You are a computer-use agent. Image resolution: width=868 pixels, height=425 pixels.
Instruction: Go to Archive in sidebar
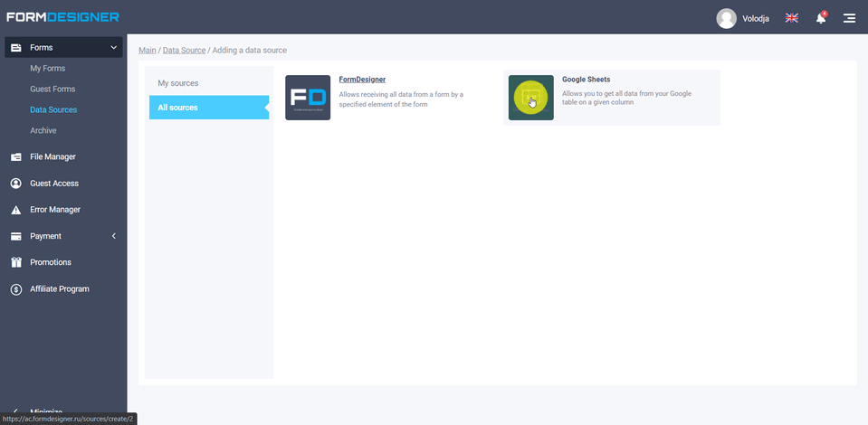tap(43, 131)
